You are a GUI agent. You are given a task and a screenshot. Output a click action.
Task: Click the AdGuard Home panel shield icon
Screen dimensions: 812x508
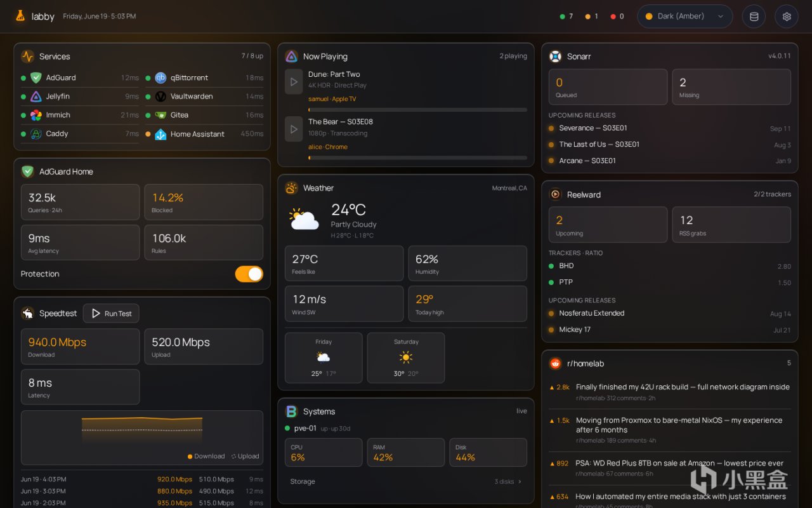point(27,171)
